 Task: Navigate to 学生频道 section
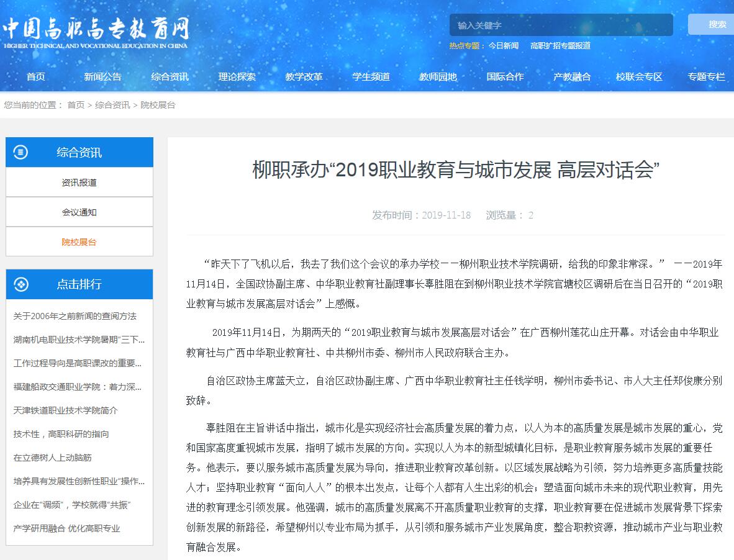tap(371, 77)
